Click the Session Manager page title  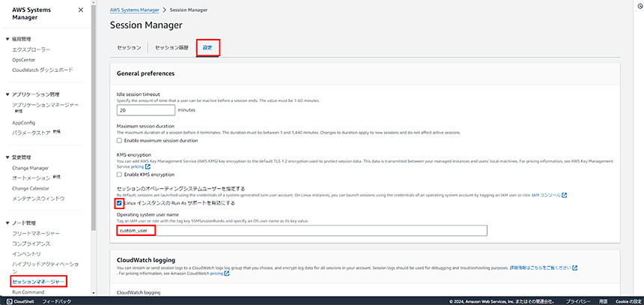pyautogui.click(x=146, y=25)
